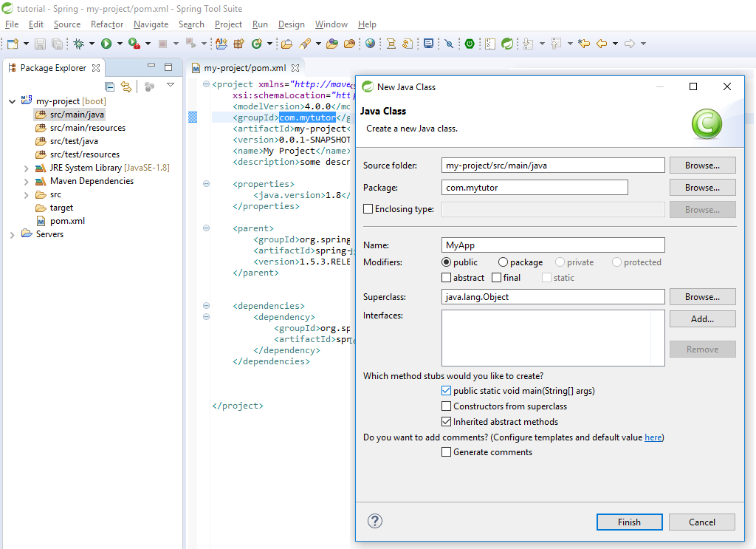Minimize the Package Explorer view
Image resolution: width=756 pixels, height=549 pixels.
click(x=151, y=66)
